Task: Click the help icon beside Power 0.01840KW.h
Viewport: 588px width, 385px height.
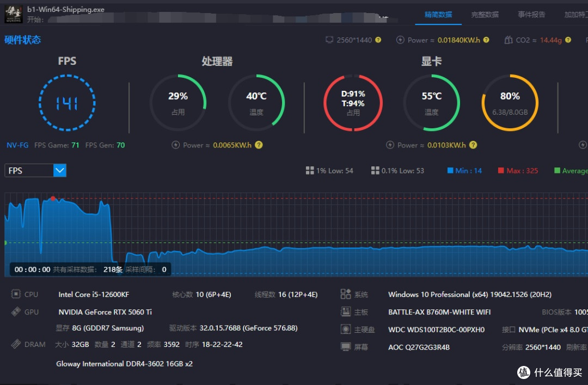Action: click(486, 40)
